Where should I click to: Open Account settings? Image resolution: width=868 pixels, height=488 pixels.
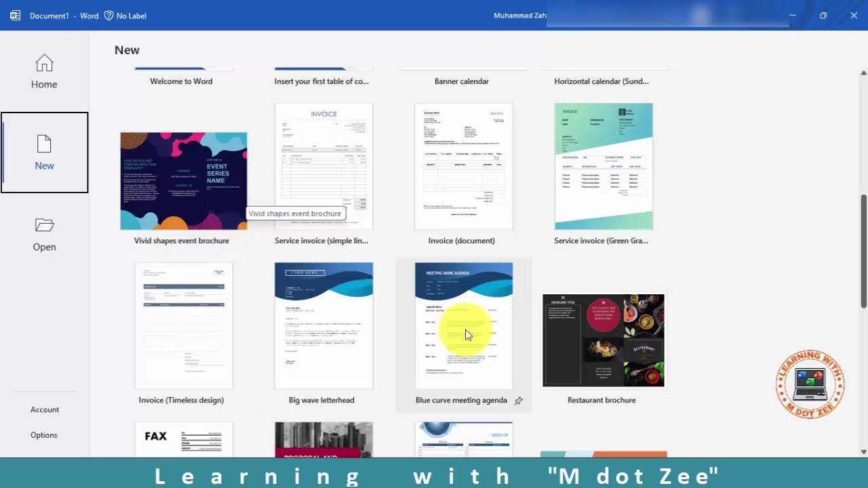45,409
